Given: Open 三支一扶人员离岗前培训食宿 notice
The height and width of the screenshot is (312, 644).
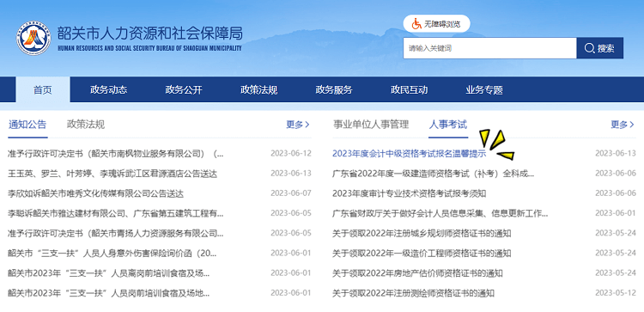Looking at the screenshot, I should click(x=108, y=273).
